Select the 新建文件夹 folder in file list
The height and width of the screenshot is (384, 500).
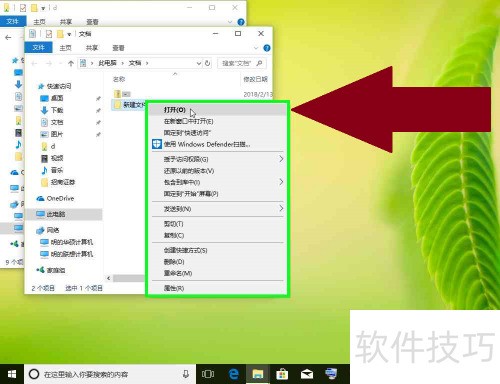pos(129,105)
